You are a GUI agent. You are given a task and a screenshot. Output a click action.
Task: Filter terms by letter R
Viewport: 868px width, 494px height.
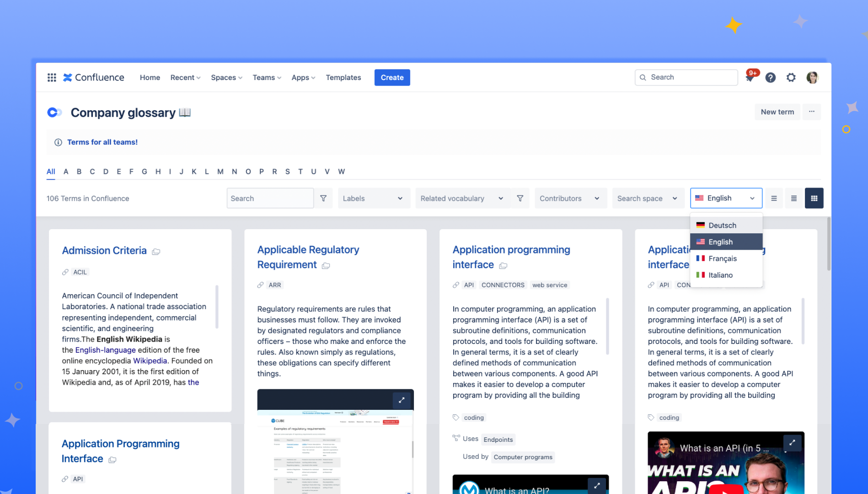(x=274, y=172)
